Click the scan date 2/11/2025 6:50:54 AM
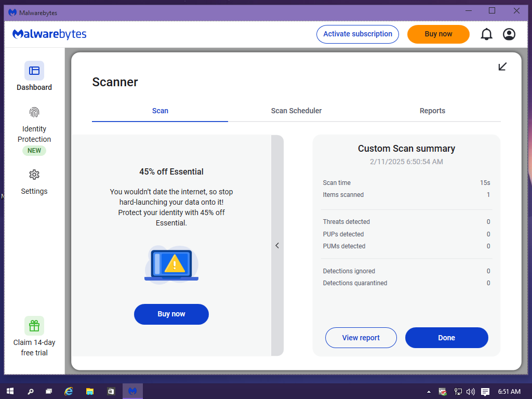The image size is (532, 399). pos(406,162)
